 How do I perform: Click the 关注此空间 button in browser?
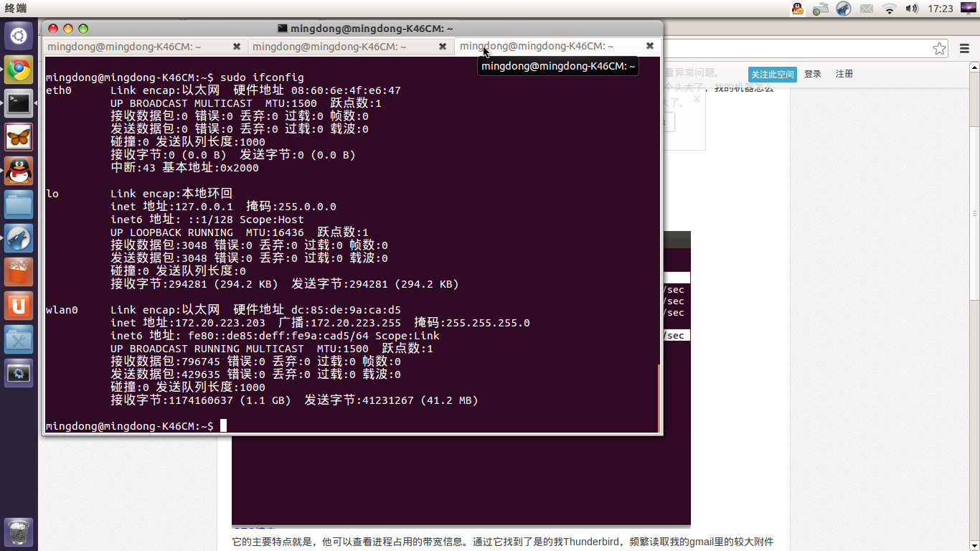[773, 75]
